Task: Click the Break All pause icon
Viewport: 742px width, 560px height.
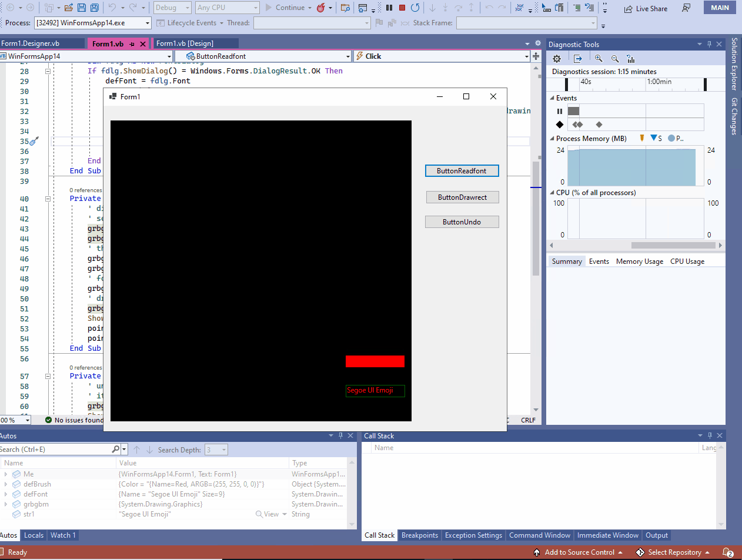Action: [x=389, y=8]
